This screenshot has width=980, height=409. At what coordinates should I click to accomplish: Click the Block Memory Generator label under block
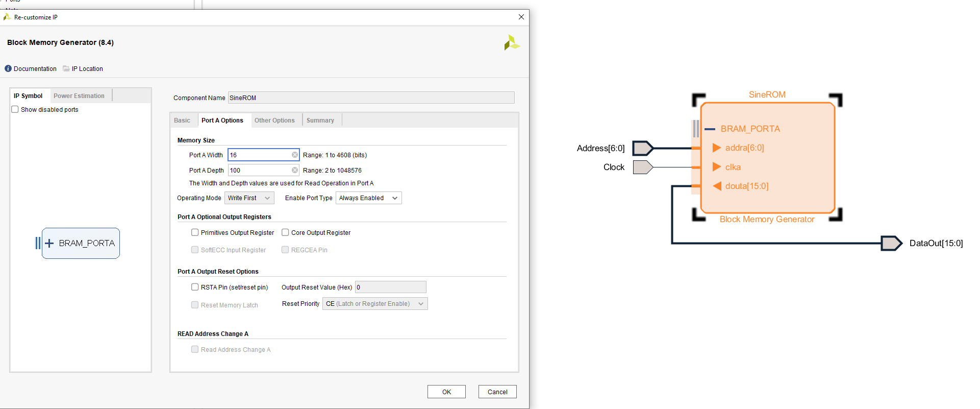tap(767, 219)
